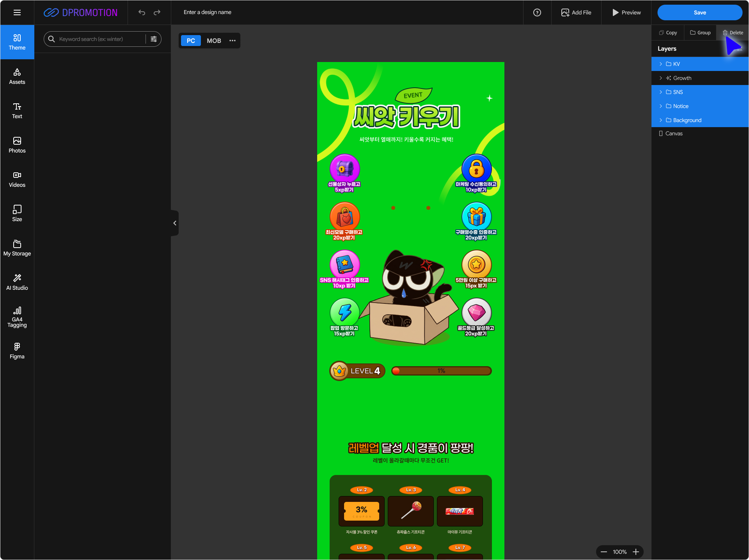The height and width of the screenshot is (560, 749).
Task: Click the EVENT leaf badge
Action: [413, 96]
